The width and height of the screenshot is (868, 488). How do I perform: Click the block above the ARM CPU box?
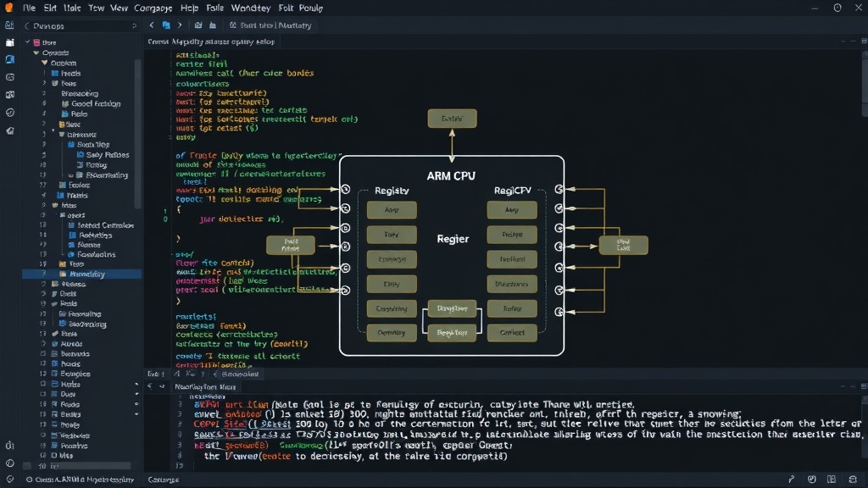pyautogui.click(x=452, y=119)
